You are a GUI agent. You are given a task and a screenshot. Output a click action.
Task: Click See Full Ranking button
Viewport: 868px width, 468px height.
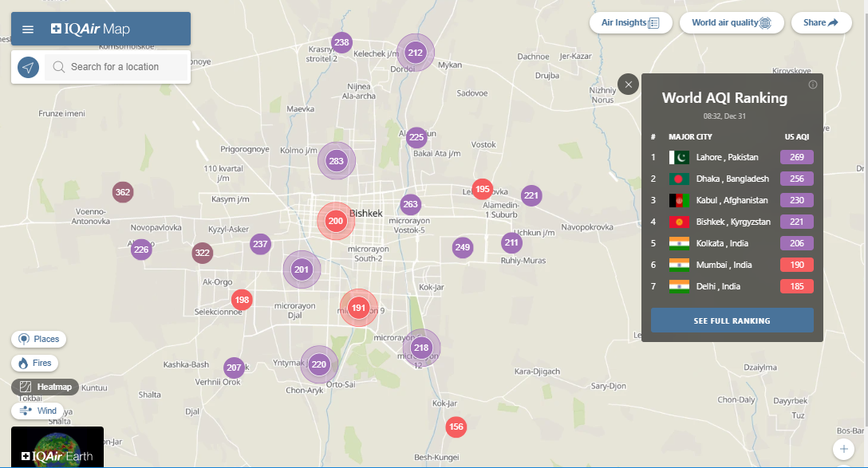click(x=732, y=321)
